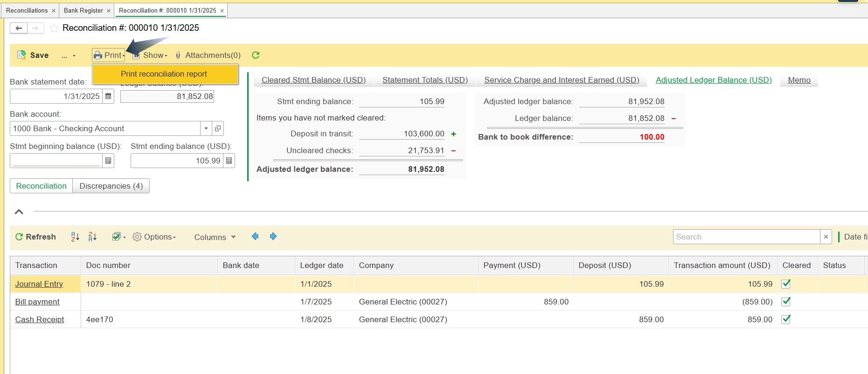868x374 pixels.
Task: Collapse the header section with chevron
Action: 19,212
